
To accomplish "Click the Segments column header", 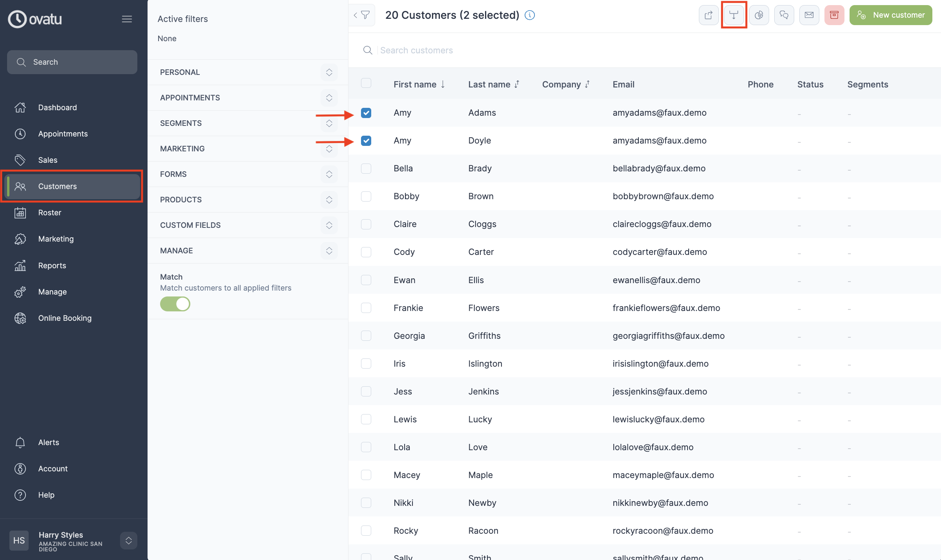I will 868,84.
